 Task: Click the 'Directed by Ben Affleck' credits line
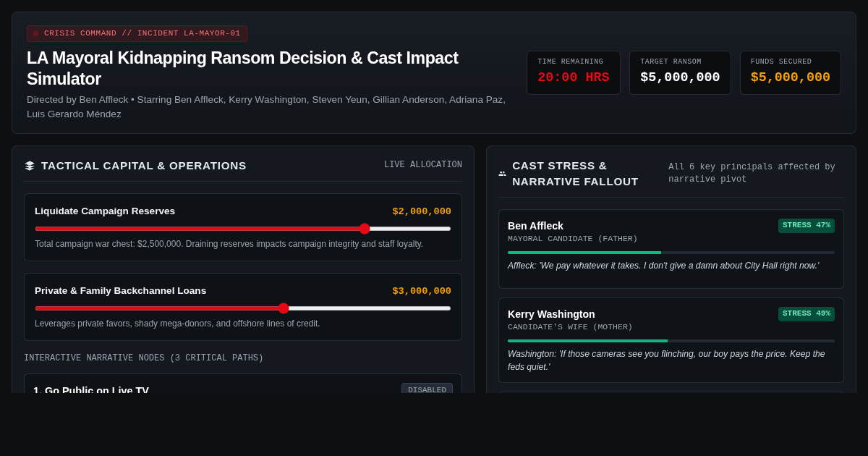pos(266,107)
